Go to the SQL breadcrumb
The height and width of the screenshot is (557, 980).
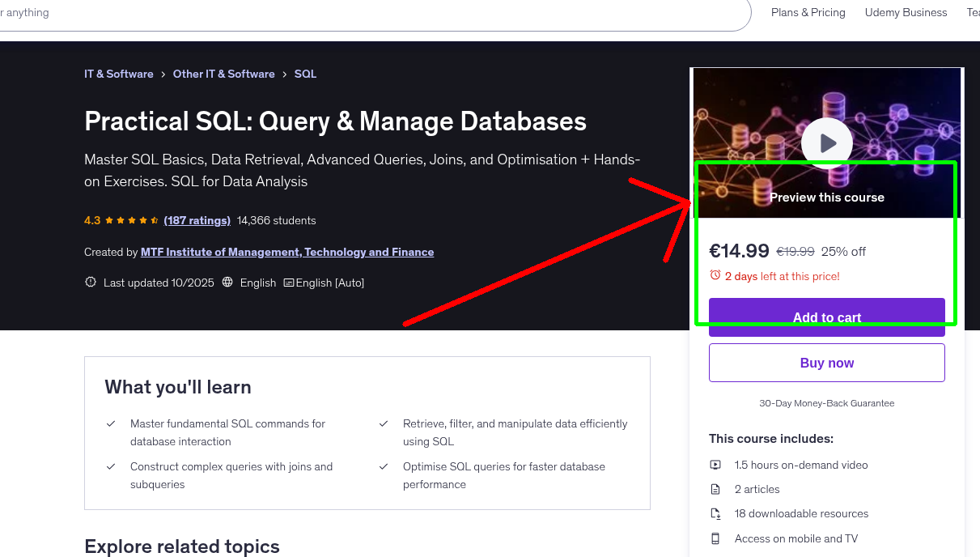coord(305,74)
